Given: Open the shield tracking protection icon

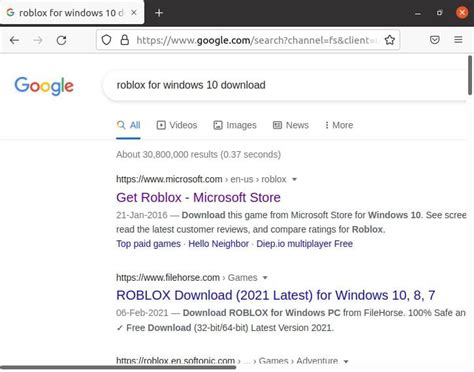Looking at the screenshot, I should tap(106, 40).
